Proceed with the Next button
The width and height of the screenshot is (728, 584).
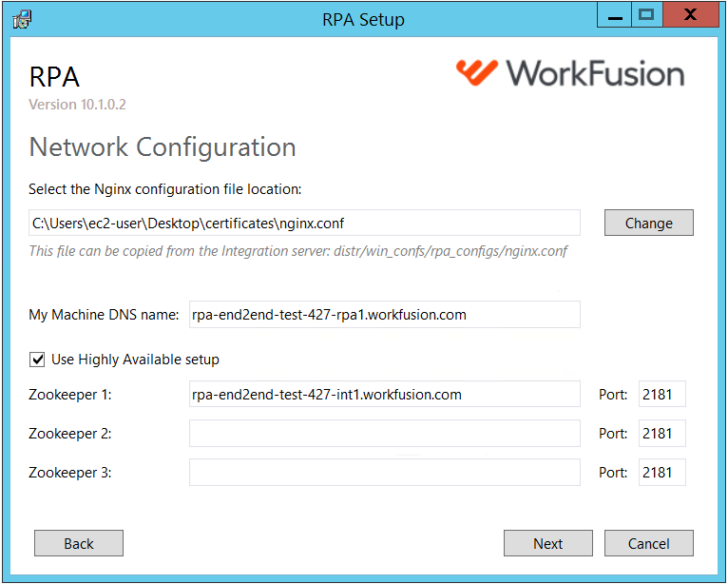(547, 543)
